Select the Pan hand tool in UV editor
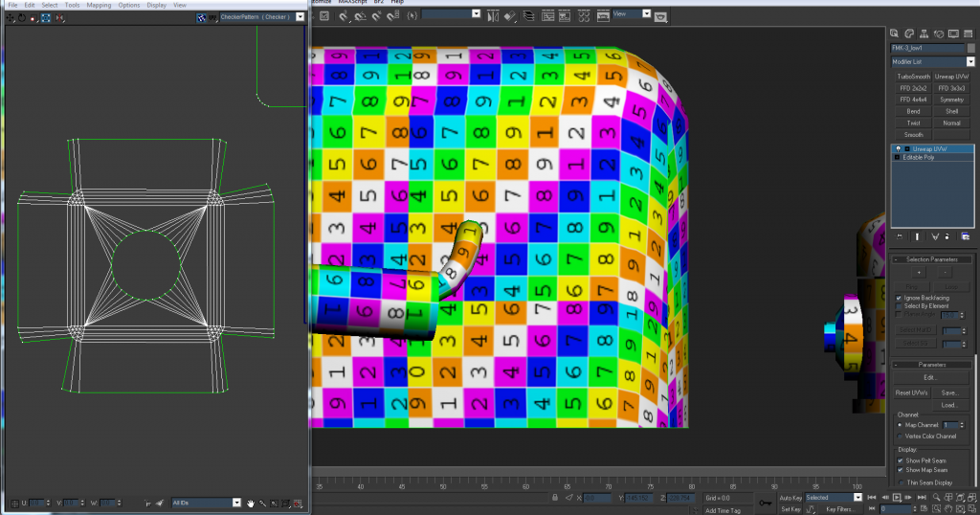The width and height of the screenshot is (980, 515). click(251, 503)
